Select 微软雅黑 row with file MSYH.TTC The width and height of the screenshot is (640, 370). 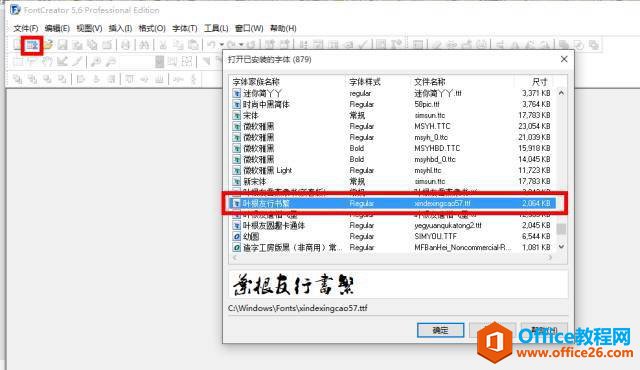pyautogui.click(x=393, y=126)
